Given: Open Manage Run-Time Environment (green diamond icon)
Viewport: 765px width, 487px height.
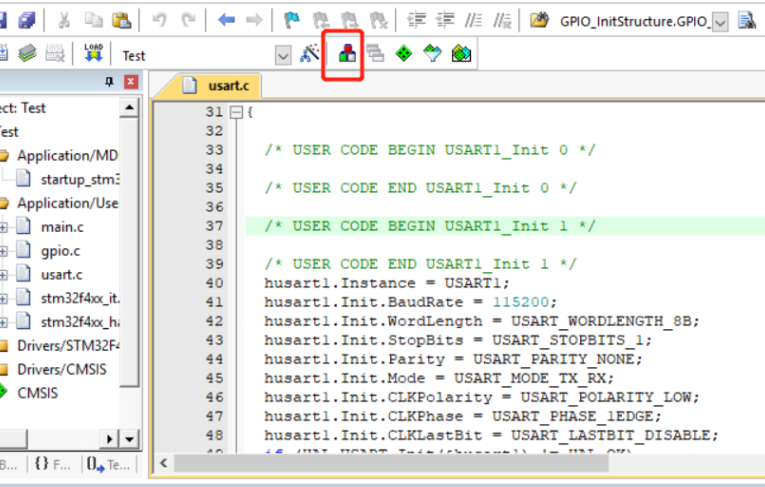Looking at the screenshot, I should pos(403,53).
